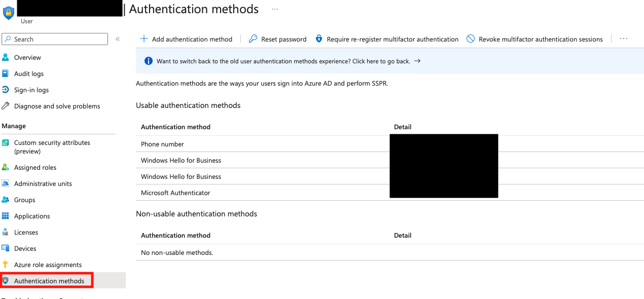Click Reset password
This screenshot has height=299, width=644.
(x=284, y=40)
